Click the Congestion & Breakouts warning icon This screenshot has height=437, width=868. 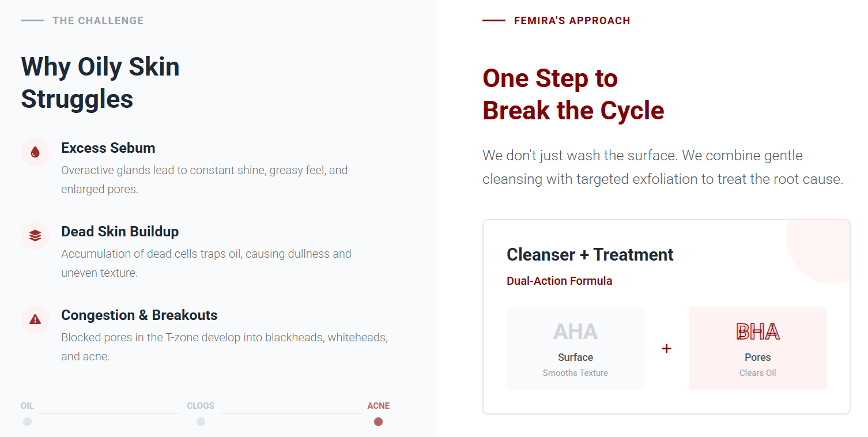(35, 319)
